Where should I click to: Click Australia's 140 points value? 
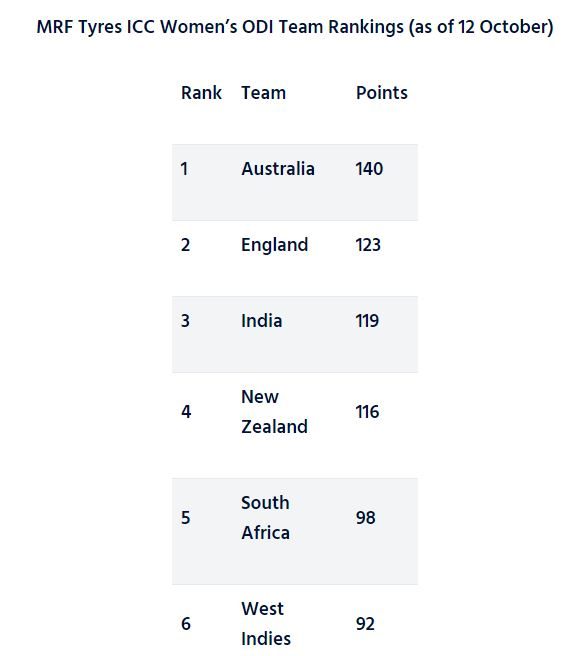click(x=369, y=169)
